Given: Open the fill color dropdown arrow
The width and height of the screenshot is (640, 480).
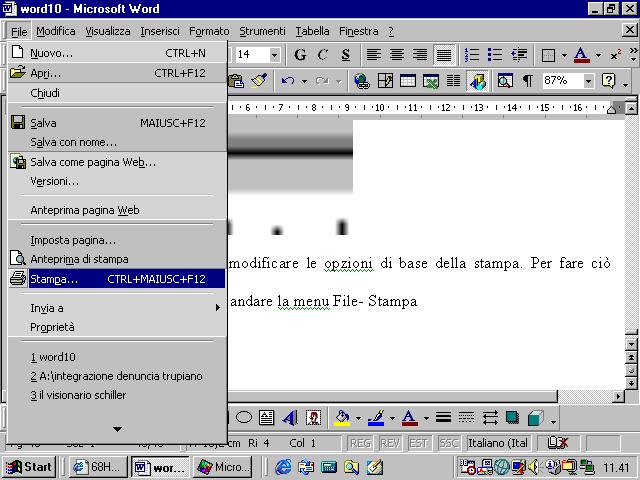Looking at the screenshot, I should click(358, 418).
